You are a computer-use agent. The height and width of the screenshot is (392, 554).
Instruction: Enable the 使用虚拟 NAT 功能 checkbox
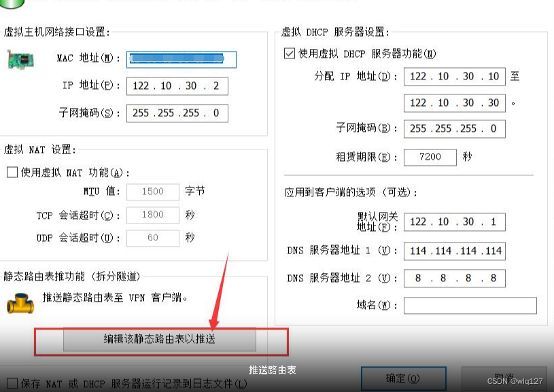tap(12, 173)
